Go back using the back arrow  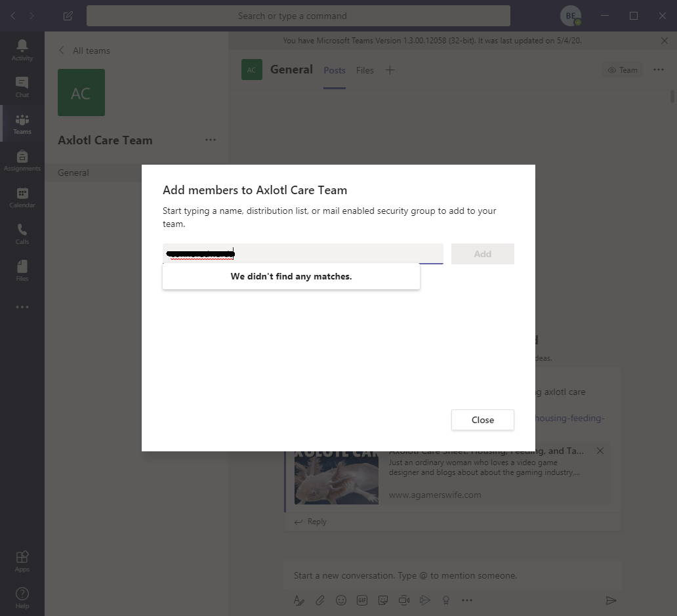coord(13,16)
